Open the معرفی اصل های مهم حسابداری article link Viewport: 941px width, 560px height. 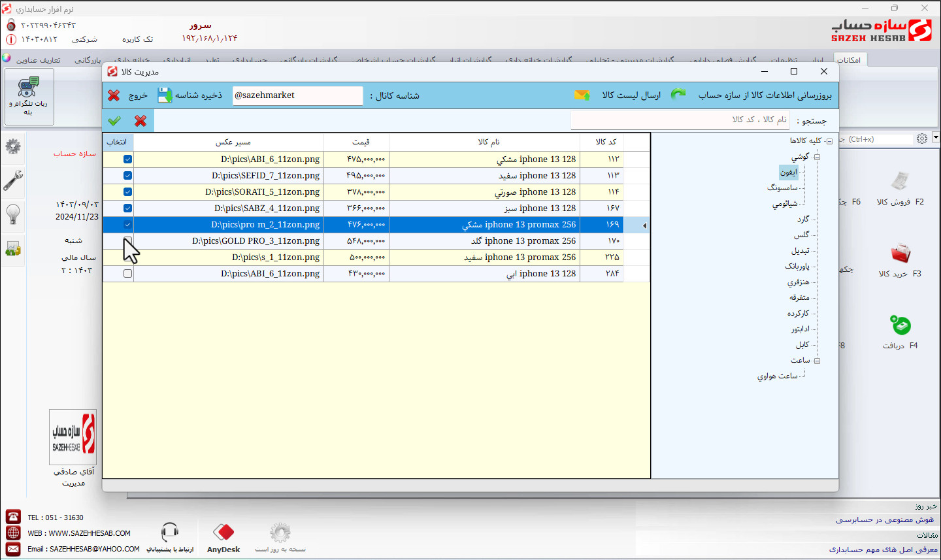click(x=883, y=550)
